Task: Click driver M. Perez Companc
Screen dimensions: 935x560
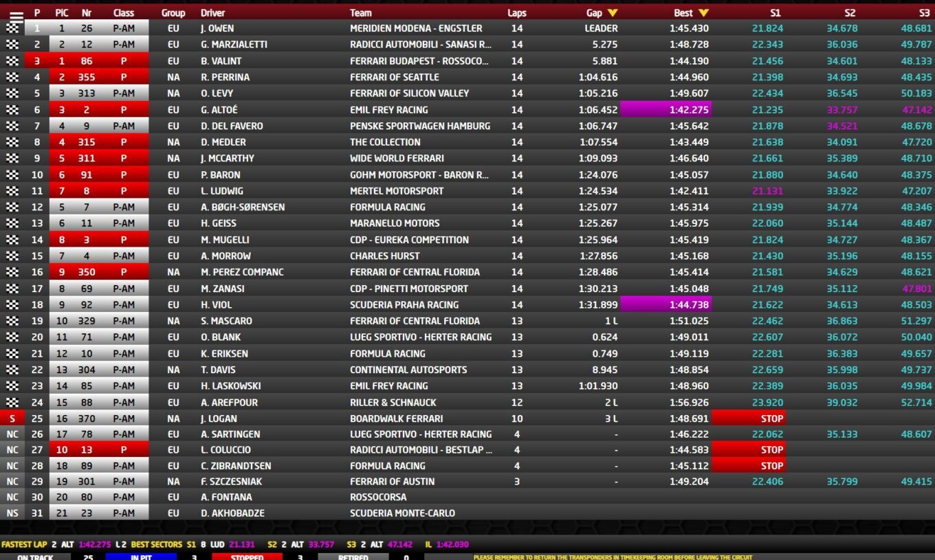Action: (x=242, y=272)
